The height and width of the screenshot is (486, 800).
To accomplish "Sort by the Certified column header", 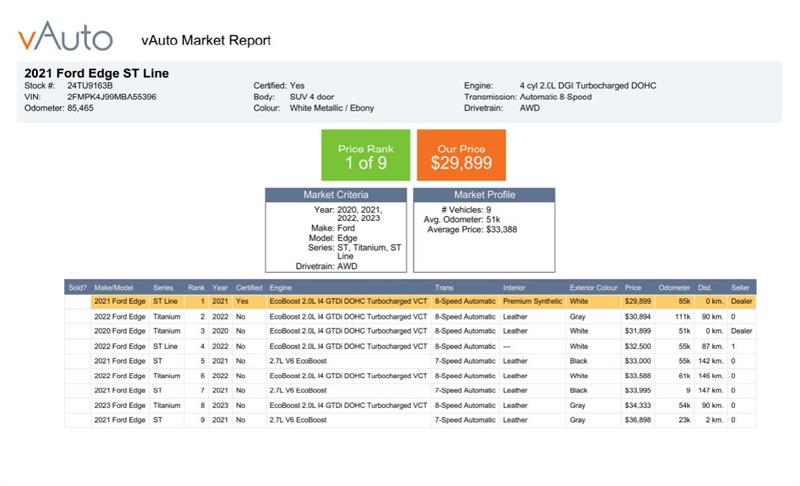I will coord(249,288).
